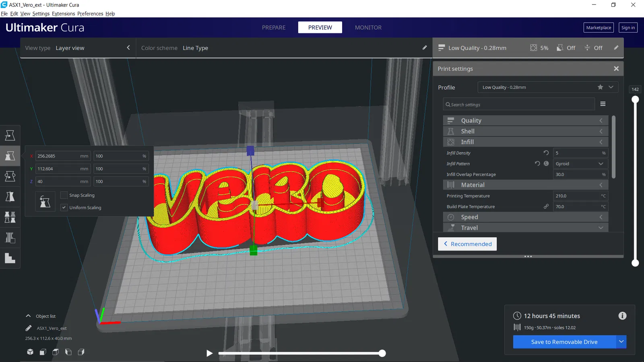This screenshot has height=362, width=644.
Task: Open the File menu
Action: pos(4,14)
